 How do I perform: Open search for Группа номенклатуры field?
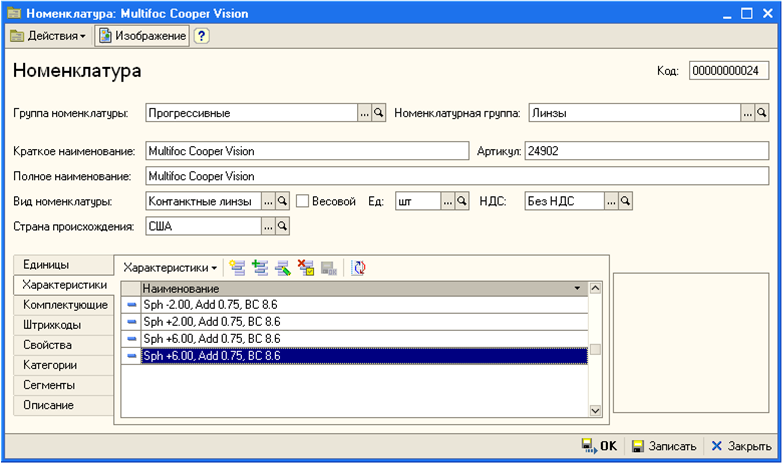379,113
